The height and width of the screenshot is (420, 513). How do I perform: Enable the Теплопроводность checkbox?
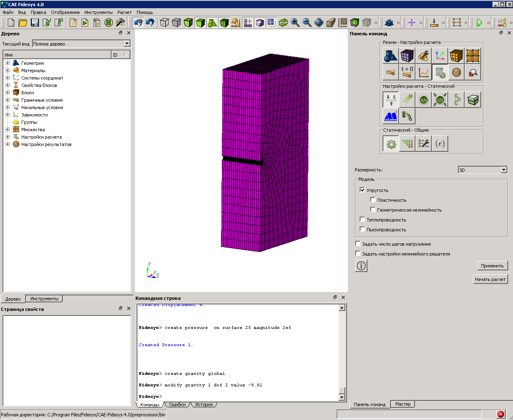coord(362,219)
